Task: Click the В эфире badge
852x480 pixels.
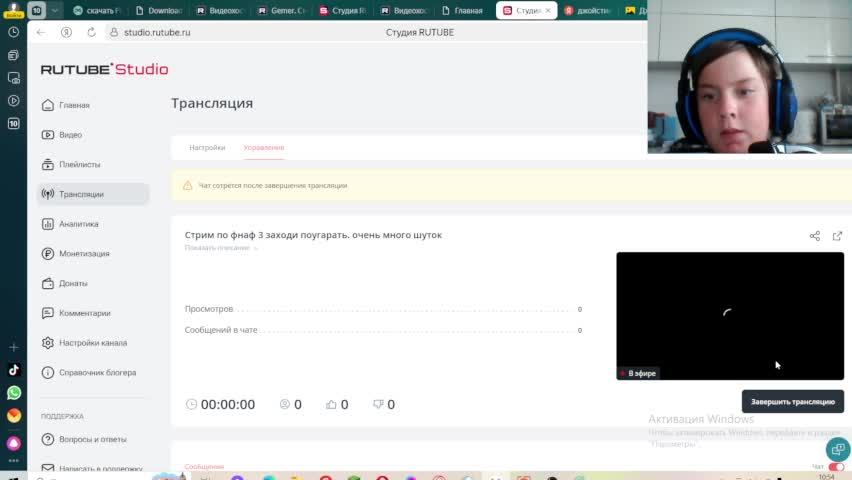Action: coord(638,373)
